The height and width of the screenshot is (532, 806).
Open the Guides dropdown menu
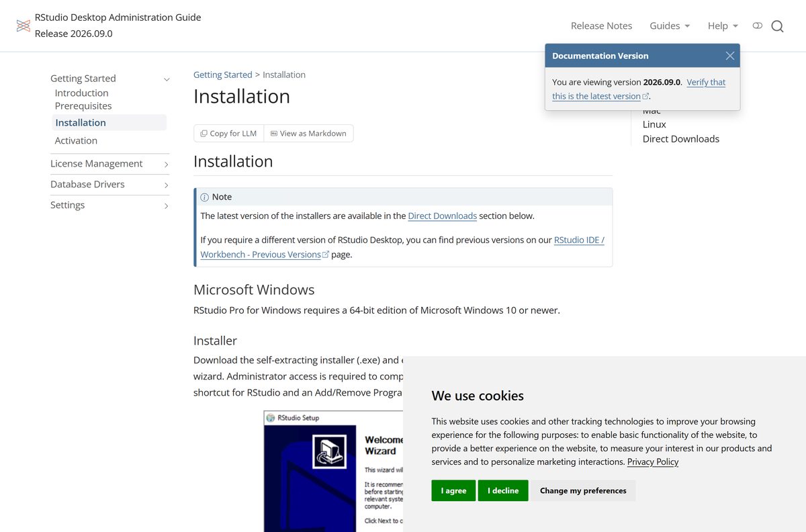click(670, 26)
